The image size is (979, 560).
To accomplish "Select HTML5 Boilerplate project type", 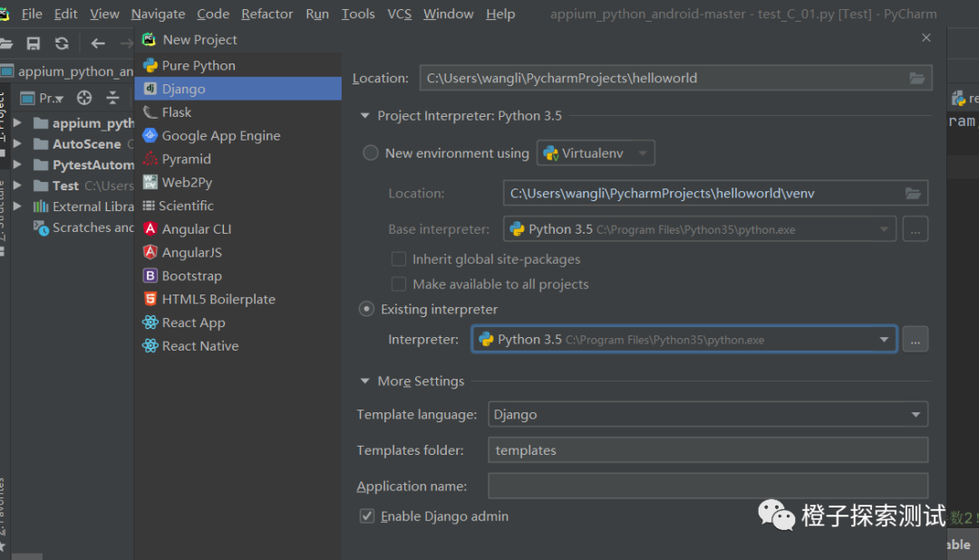I will click(237, 299).
